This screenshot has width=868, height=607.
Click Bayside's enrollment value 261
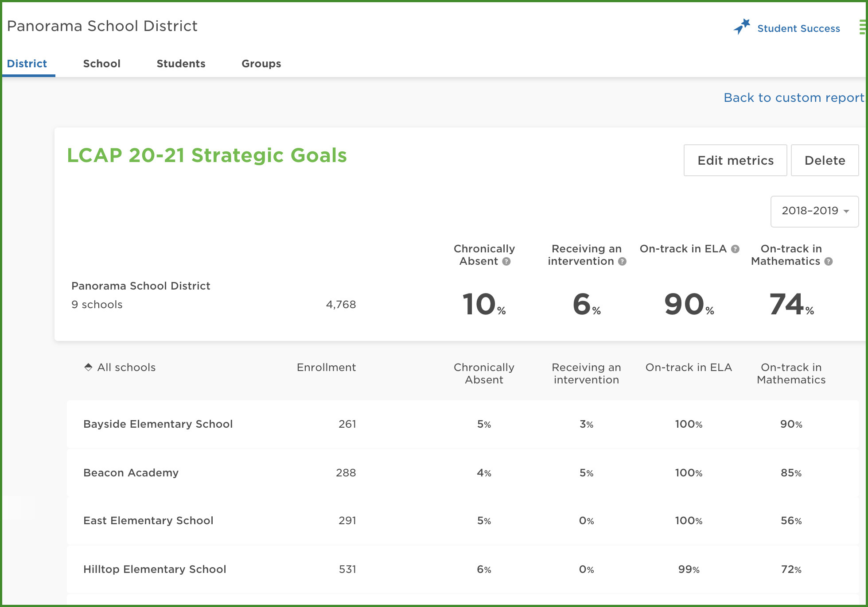[347, 424]
